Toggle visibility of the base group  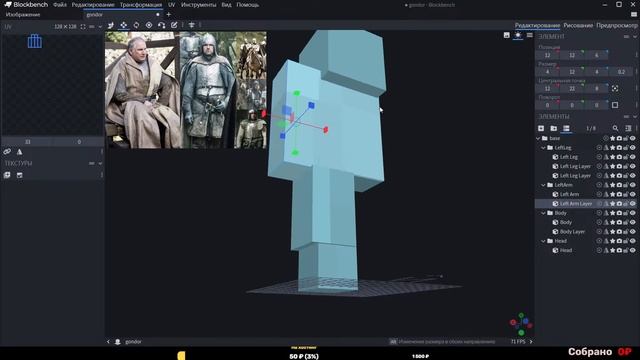pos(633,138)
